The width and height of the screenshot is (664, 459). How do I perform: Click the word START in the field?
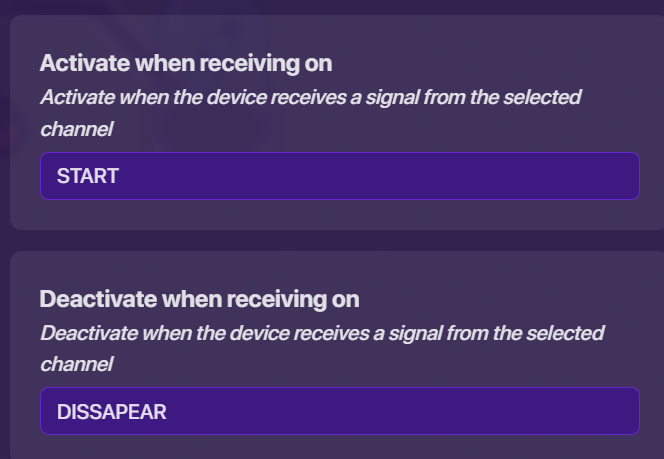click(x=88, y=176)
